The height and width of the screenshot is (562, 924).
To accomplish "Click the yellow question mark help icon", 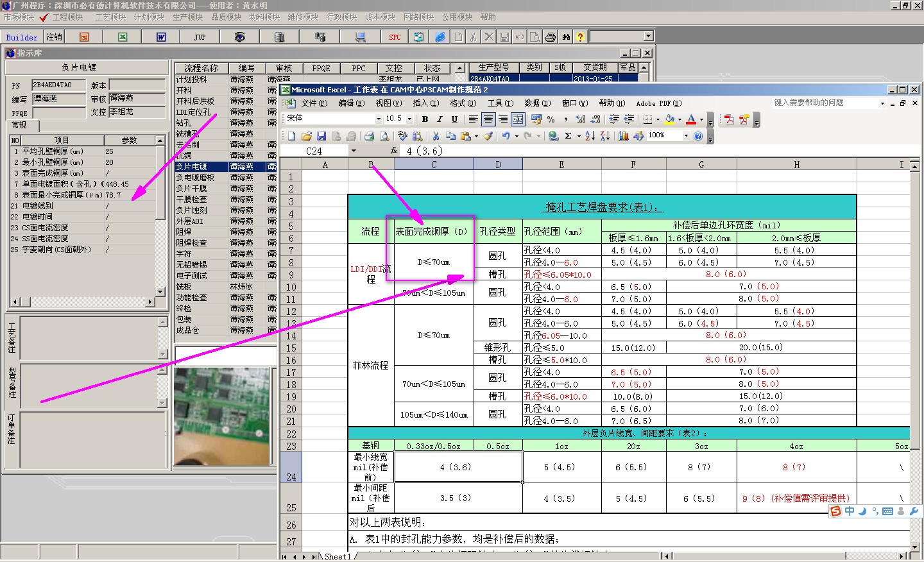I will click(580, 37).
